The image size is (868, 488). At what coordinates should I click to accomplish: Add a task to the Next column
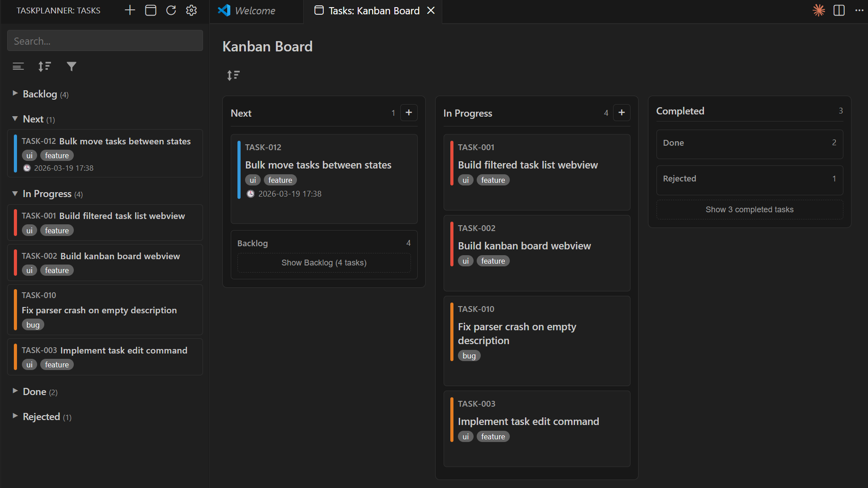pyautogui.click(x=409, y=113)
